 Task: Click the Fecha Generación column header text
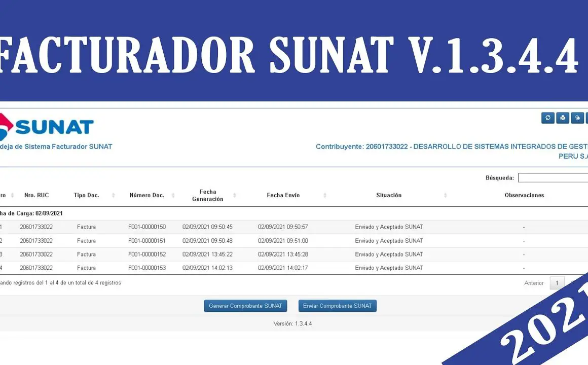[x=208, y=195]
